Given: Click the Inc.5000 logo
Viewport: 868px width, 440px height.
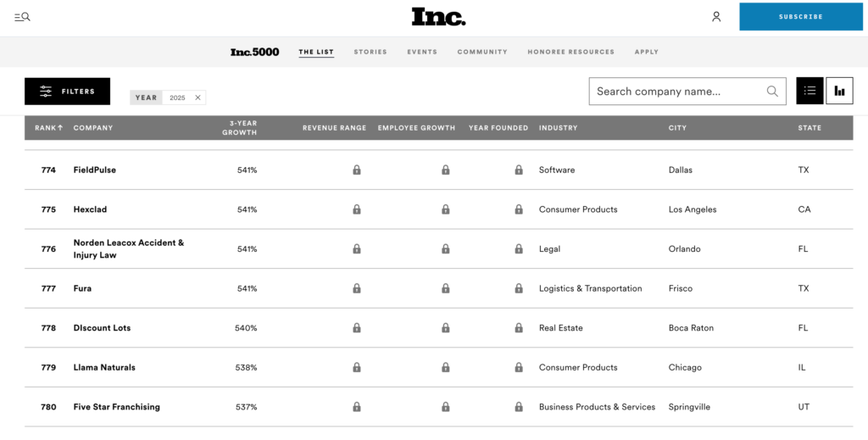Looking at the screenshot, I should click(254, 52).
